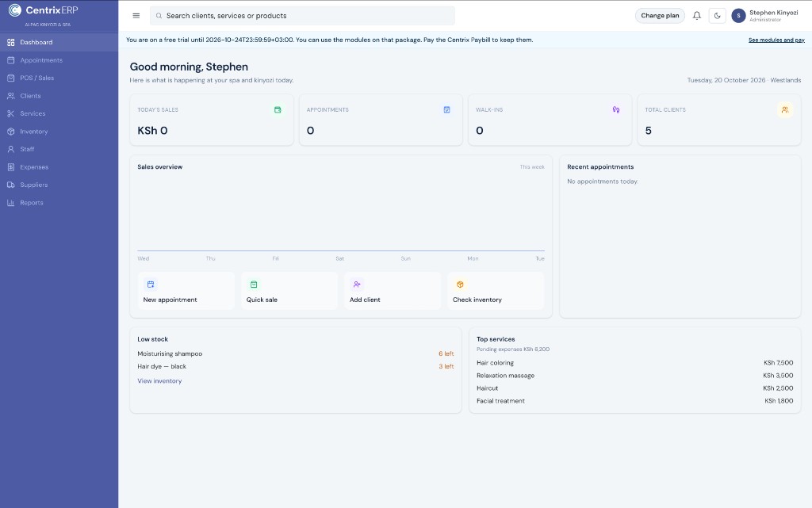Click 'Moisturising shampoo' in Low stock
812x508 pixels.
[170, 353]
